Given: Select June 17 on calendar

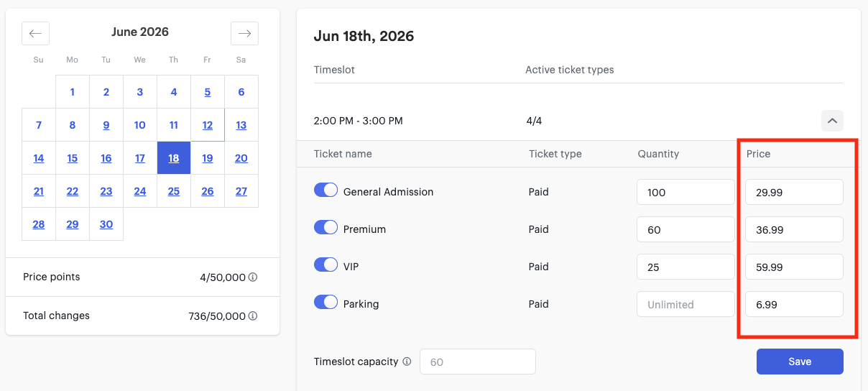Looking at the screenshot, I should (x=140, y=158).
